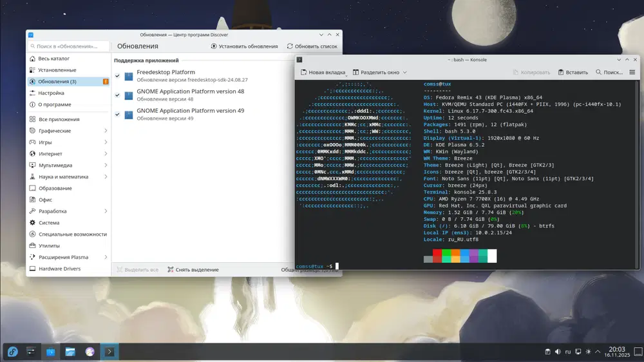Click the GNOME Platform version 49 package icon
Viewport: 644px width, 362px height.
click(x=129, y=115)
